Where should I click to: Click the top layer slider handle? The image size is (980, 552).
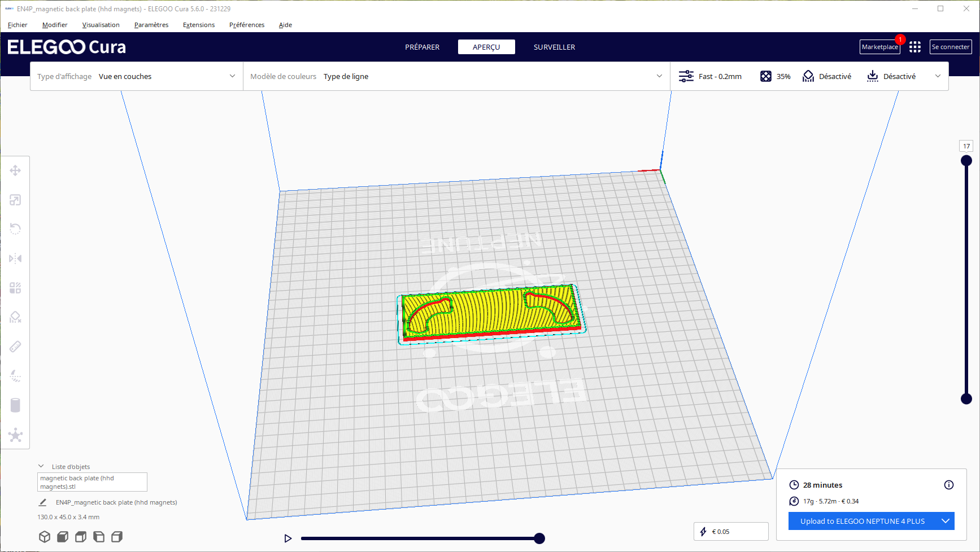coord(966,161)
